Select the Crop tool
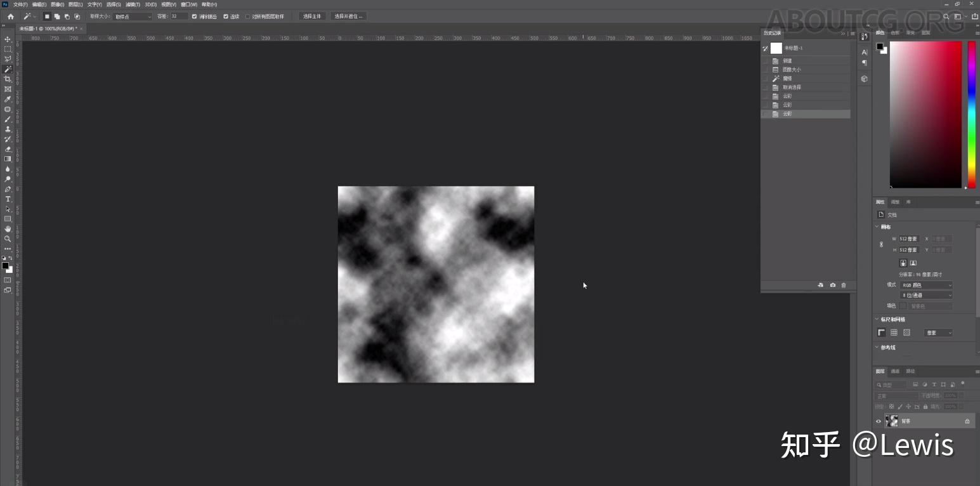The width and height of the screenshot is (980, 486). click(7, 79)
